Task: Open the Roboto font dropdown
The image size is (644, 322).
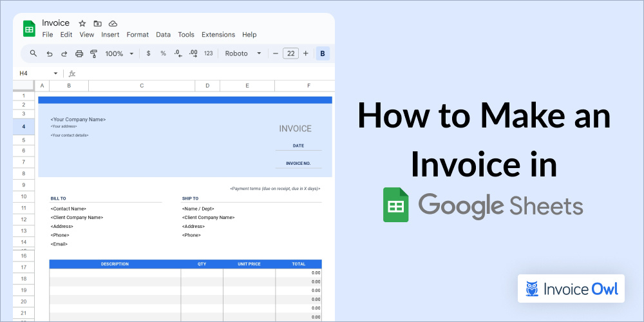Action: coord(243,53)
